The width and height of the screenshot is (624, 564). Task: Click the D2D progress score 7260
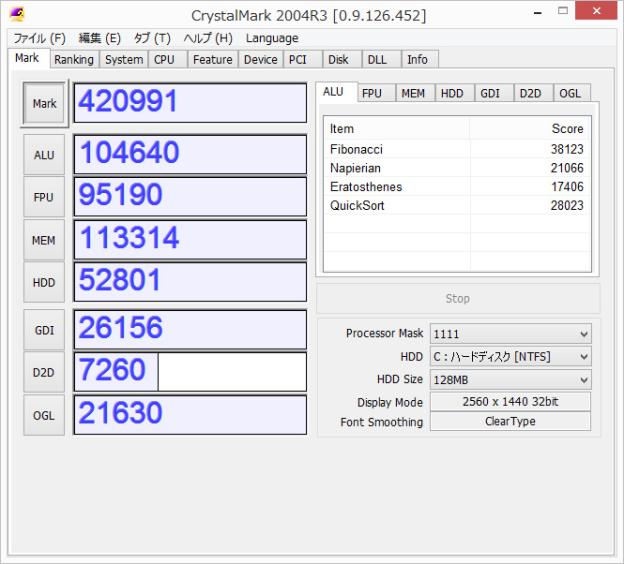[190, 372]
